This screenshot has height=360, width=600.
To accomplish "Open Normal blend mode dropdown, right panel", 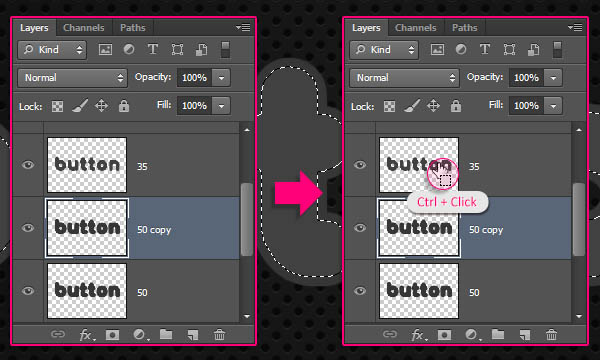I will 404,78.
